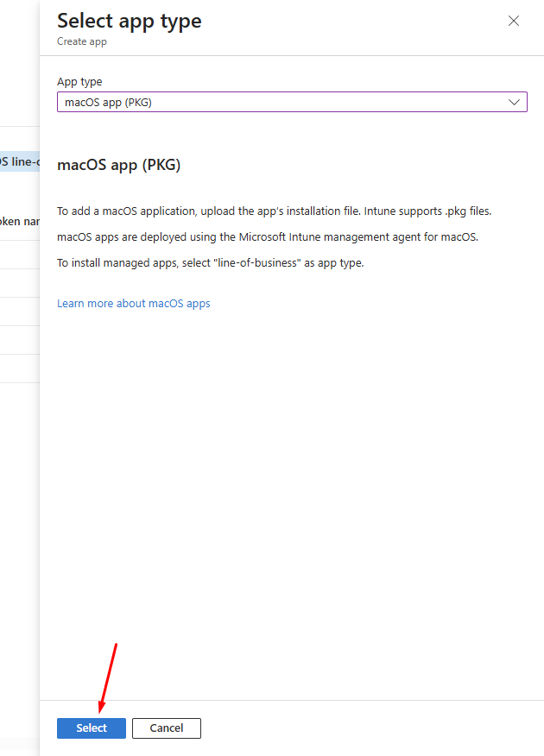Click the "macOS app (PKG)" section heading
Screen dimensions: 544x756
[x=119, y=166]
